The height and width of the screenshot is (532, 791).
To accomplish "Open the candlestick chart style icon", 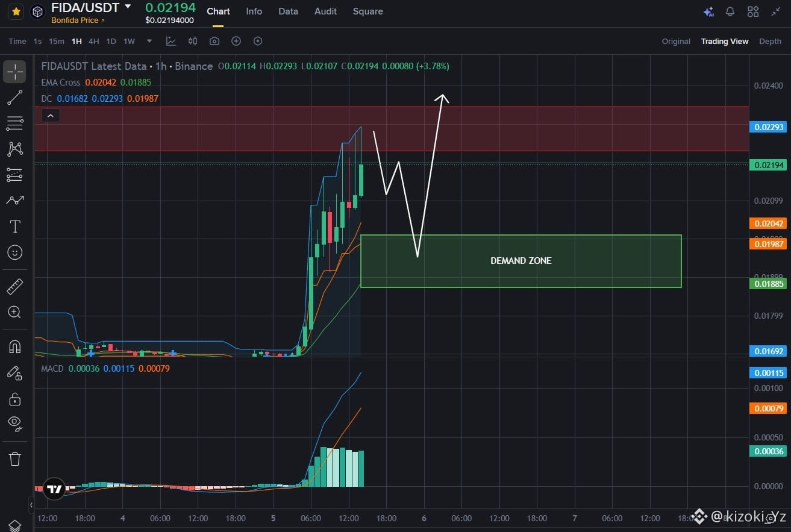I will [193, 41].
